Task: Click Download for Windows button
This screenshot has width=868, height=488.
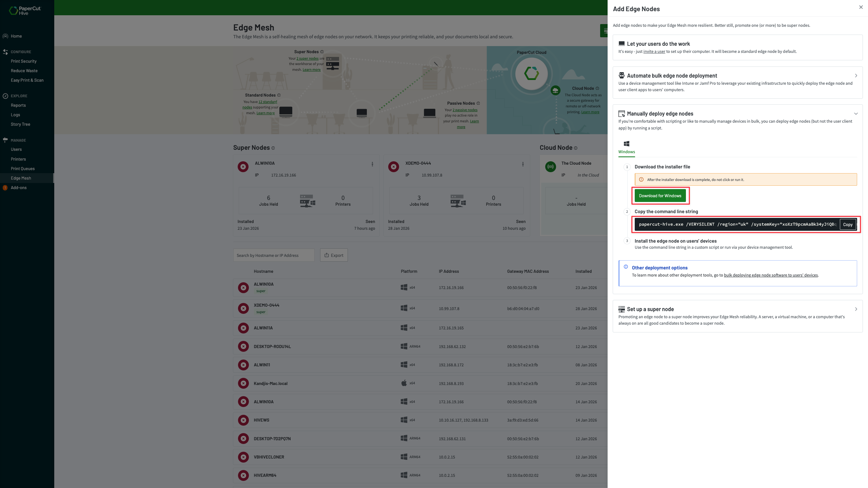Action: (660, 196)
